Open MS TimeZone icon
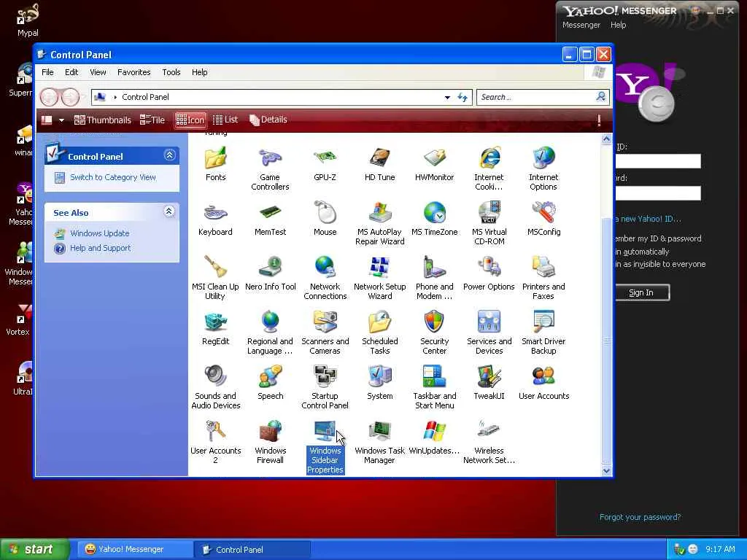747x560 pixels. (x=435, y=214)
